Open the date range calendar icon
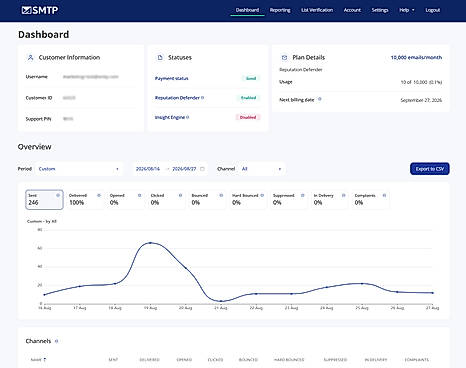Image resolution: width=466 pixels, height=368 pixels. pyautogui.click(x=202, y=169)
